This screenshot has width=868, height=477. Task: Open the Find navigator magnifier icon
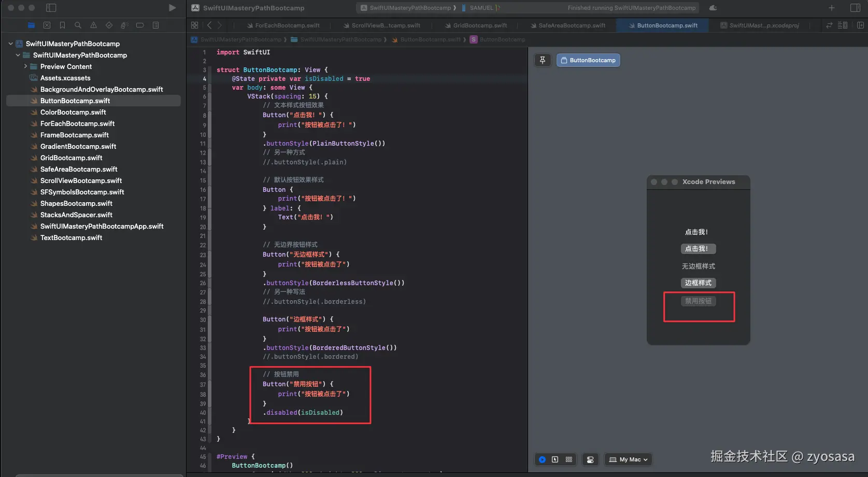click(78, 25)
